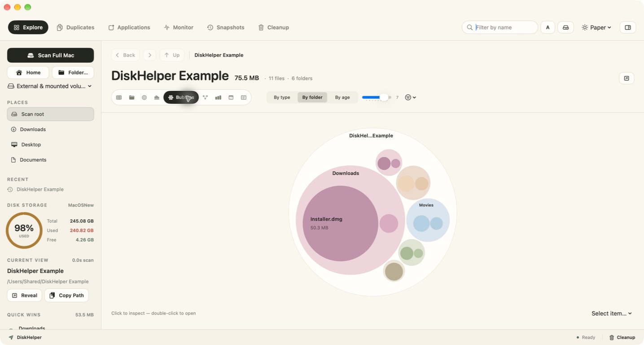
Task: Click the DiskHelper Example breadcrumb
Action: [x=219, y=55]
